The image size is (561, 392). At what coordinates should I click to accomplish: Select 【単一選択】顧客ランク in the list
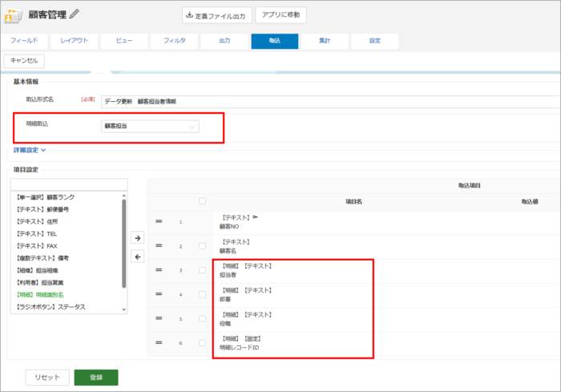pos(45,197)
